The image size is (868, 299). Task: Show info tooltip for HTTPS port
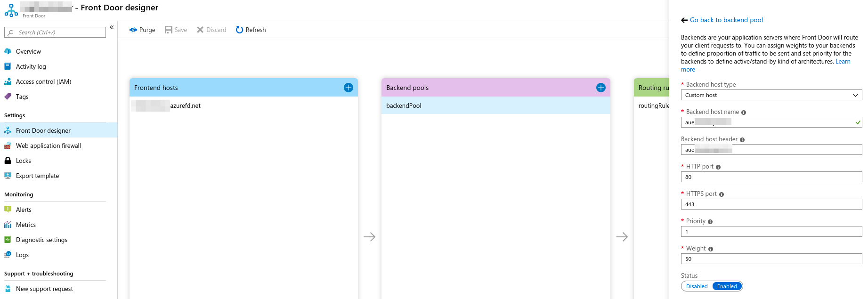pos(722,194)
